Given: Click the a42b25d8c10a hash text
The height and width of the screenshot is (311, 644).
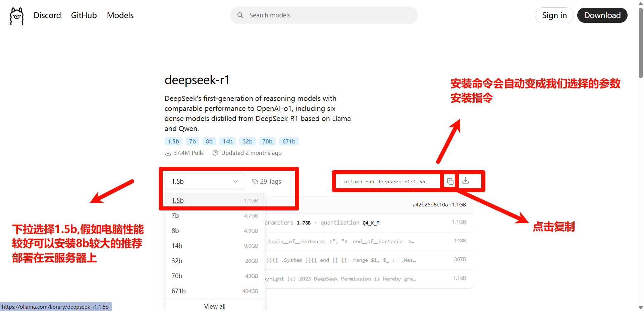Looking at the screenshot, I should [x=430, y=204].
